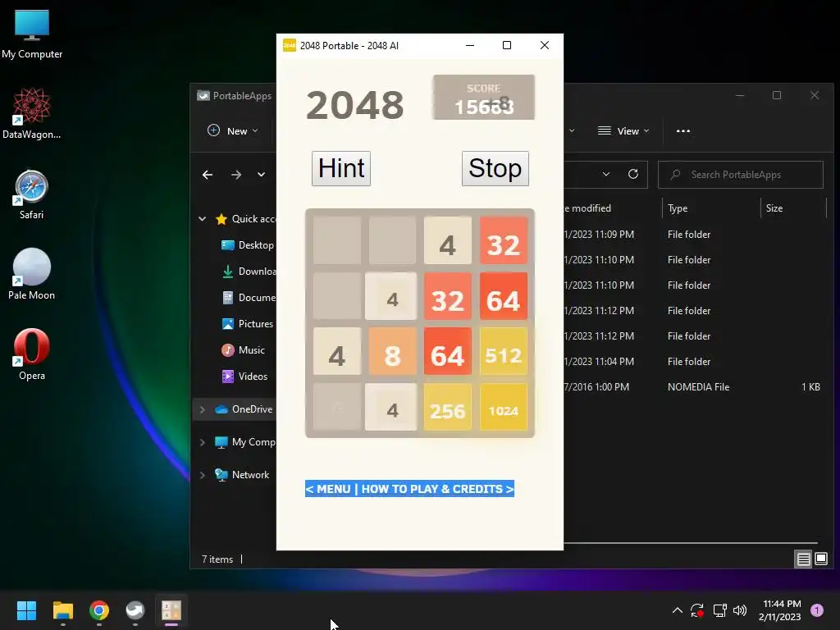Open the notification badge
Screen dimensions: 840x630
coord(817,610)
